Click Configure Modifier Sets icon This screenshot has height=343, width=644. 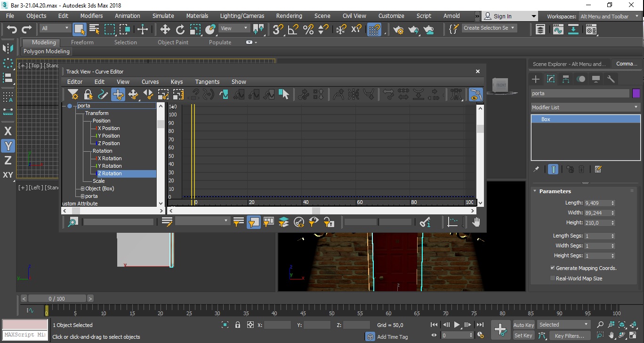(x=598, y=169)
